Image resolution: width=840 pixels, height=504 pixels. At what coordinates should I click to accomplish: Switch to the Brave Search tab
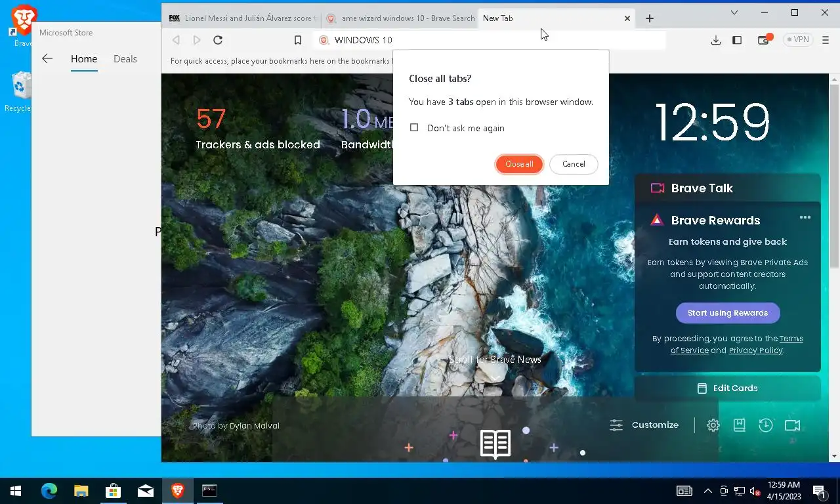coord(400,18)
